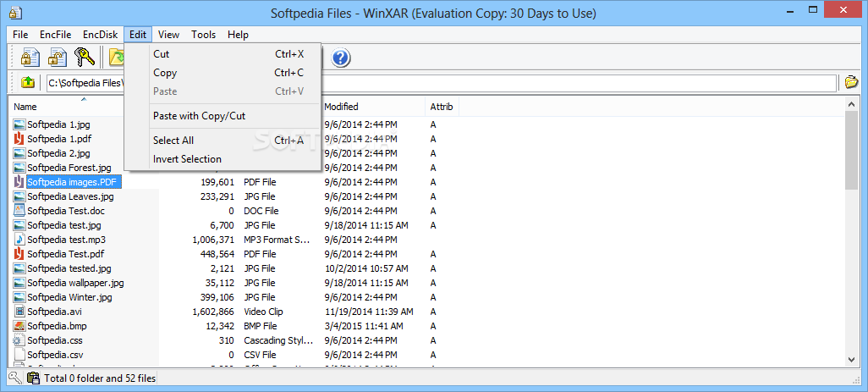Screen dimensions: 868x392
Task: Click the type cell Video Clip
Action: pyautogui.click(x=263, y=312)
